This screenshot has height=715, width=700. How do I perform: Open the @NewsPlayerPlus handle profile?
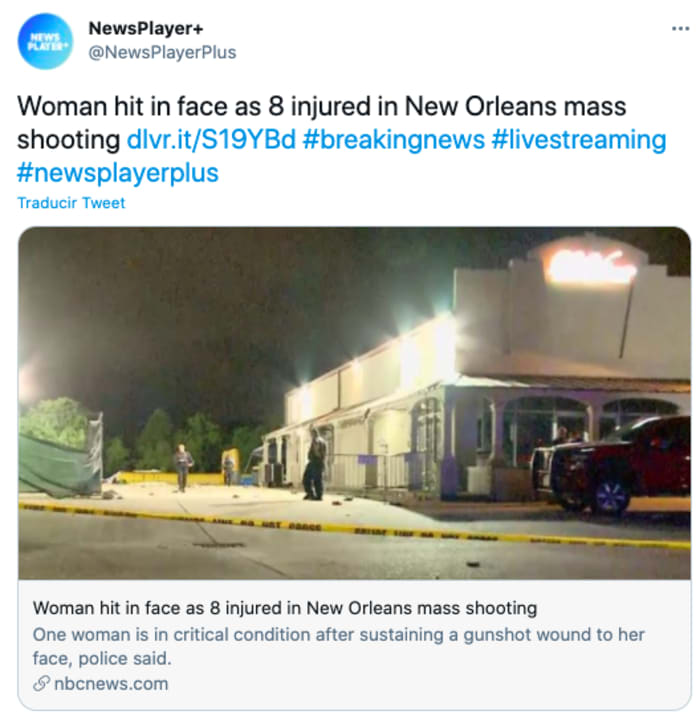pos(162,52)
